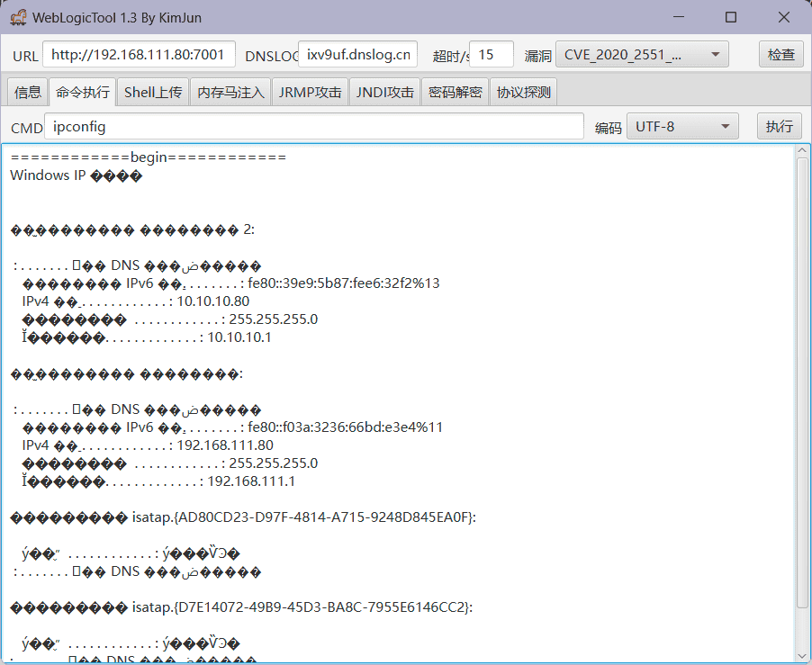Select the 密码解密 tab
The height and width of the screenshot is (665, 812).
pos(455,92)
